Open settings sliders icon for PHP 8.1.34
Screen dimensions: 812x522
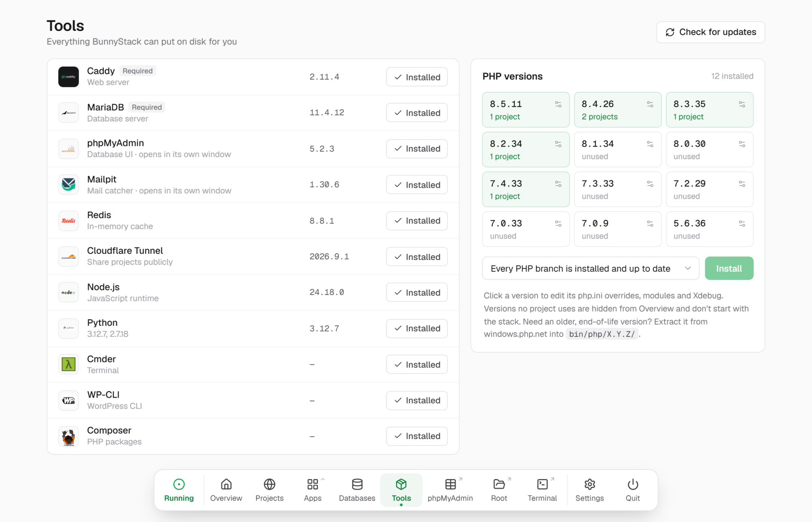[650, 144]
